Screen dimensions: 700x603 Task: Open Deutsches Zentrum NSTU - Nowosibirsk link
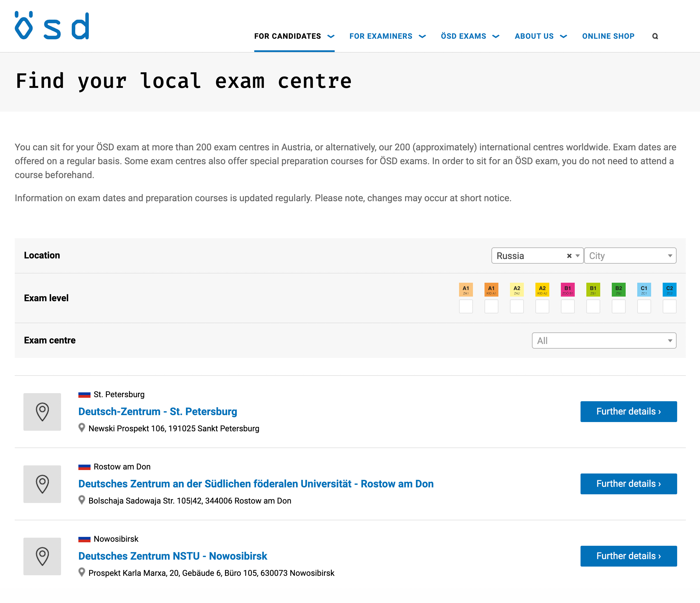173,556
